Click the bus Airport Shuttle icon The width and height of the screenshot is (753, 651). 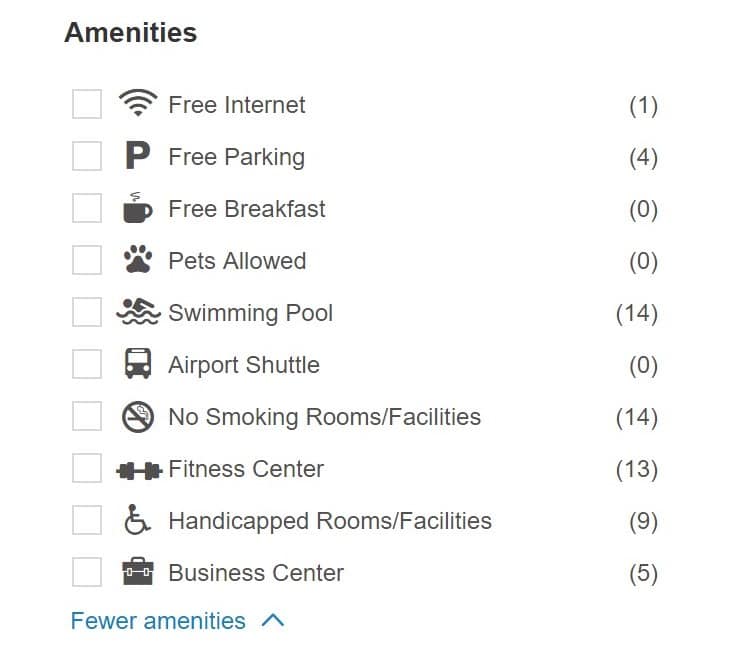click(138, 363)
